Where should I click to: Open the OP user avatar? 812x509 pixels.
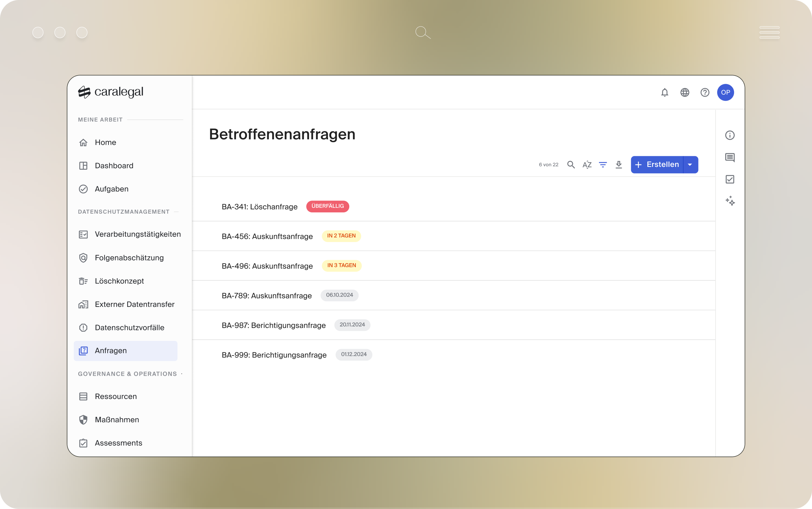[726, 92]
